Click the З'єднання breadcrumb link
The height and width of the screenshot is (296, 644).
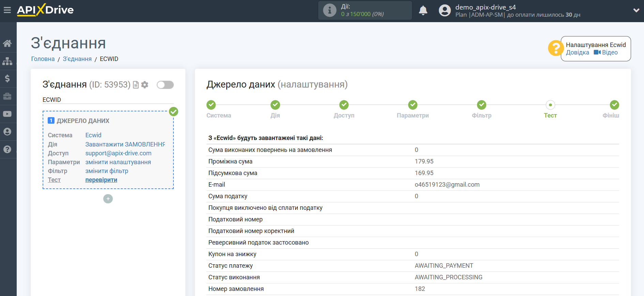tap(77, 59)
